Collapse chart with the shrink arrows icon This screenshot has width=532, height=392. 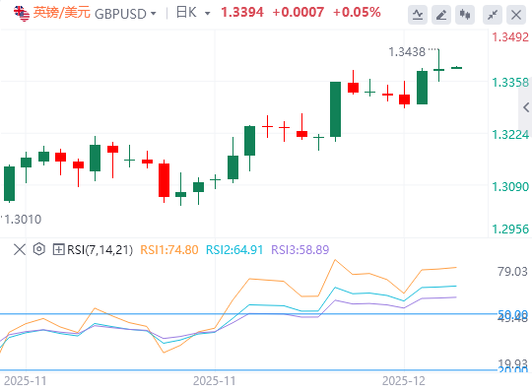(493, 15)
